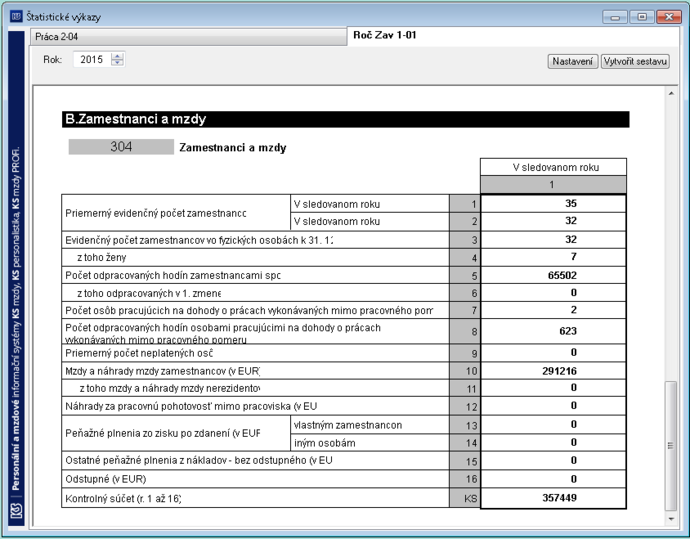Click row number 5 code cell
The image size is (690, 539).
pos(465,275)
